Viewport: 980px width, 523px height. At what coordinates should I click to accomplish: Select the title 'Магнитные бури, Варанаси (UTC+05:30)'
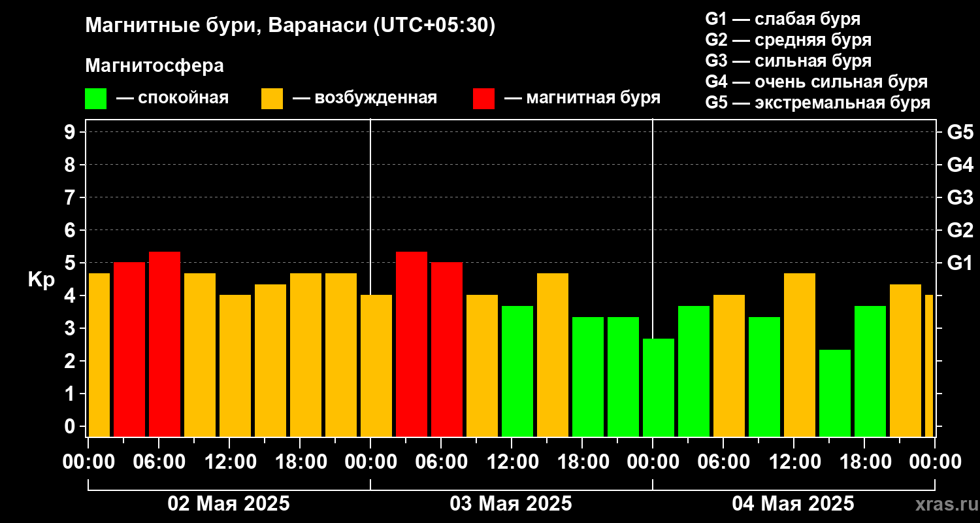coord(291,26)
